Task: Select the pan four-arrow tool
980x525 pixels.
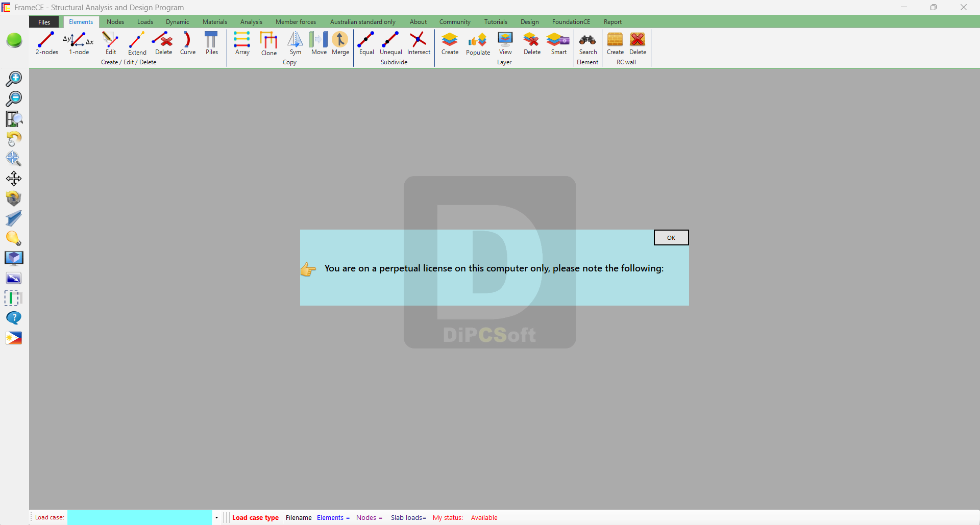Action: coord(14,179)
